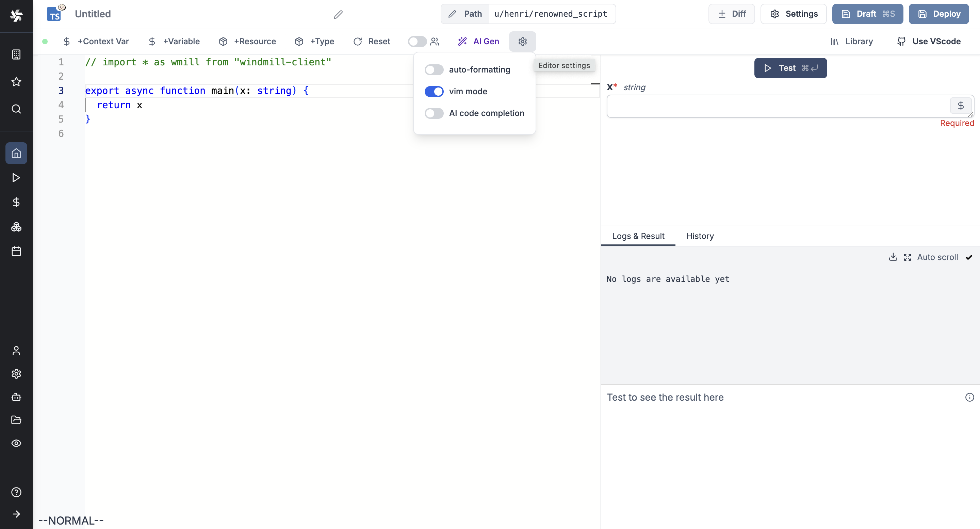The width and height of the screenshot is (980, 529).
Task: Select the Logs & Result tab
Action: [x=638, y=236]
